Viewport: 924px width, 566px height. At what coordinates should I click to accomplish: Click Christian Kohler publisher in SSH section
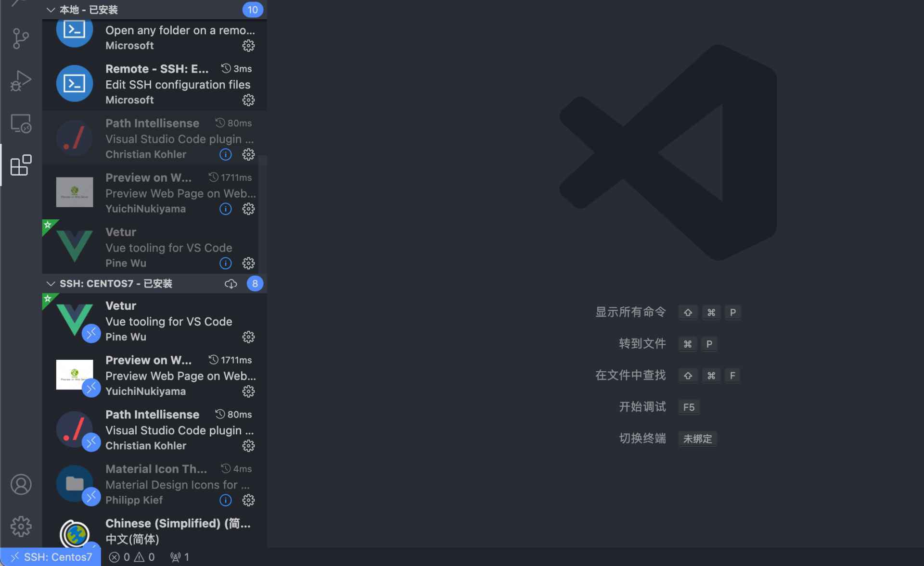146,446
